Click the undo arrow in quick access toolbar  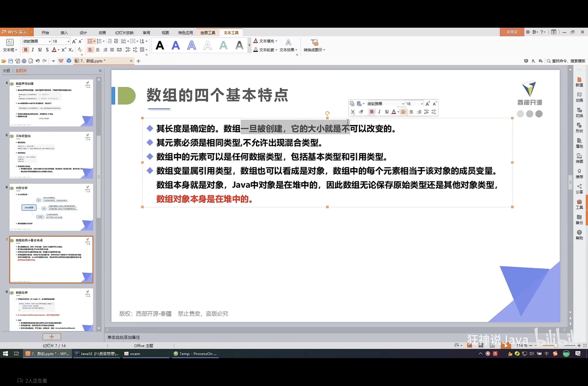click(x=38, y=61)
